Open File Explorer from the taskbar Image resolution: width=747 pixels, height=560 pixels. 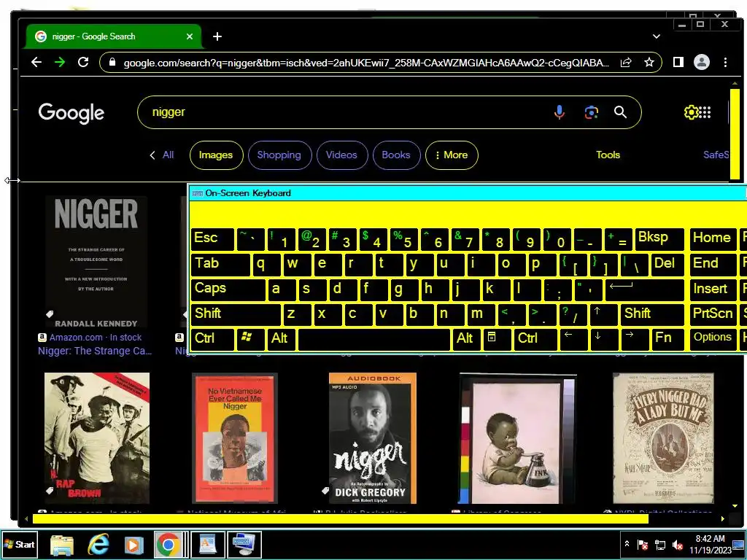point(62,545)
